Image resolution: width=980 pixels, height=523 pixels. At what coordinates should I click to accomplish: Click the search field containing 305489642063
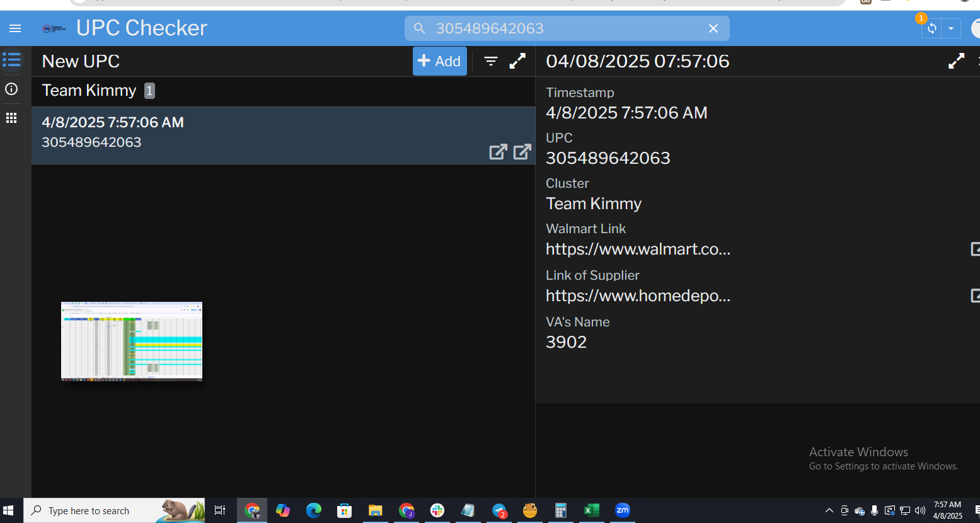pos(561,28)
